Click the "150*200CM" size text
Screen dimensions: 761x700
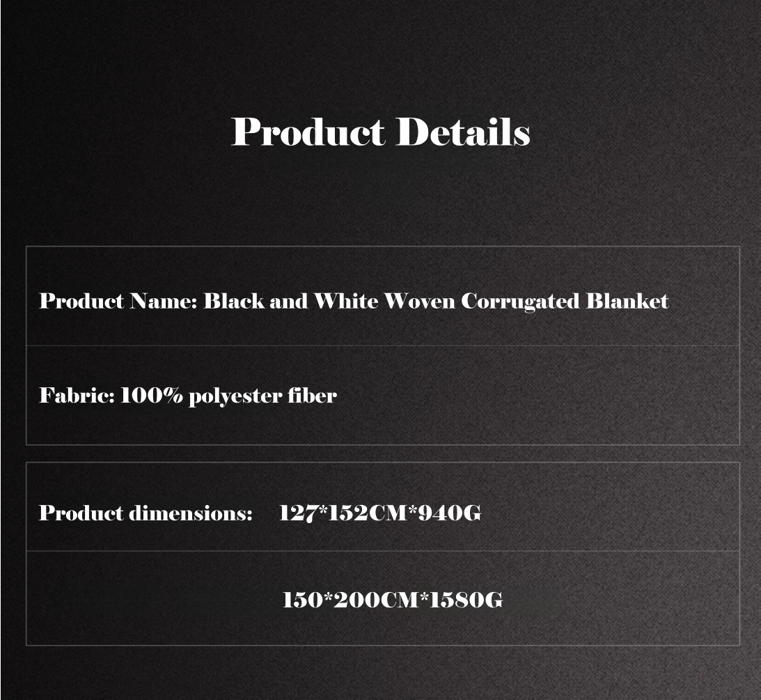coord(350,600)
